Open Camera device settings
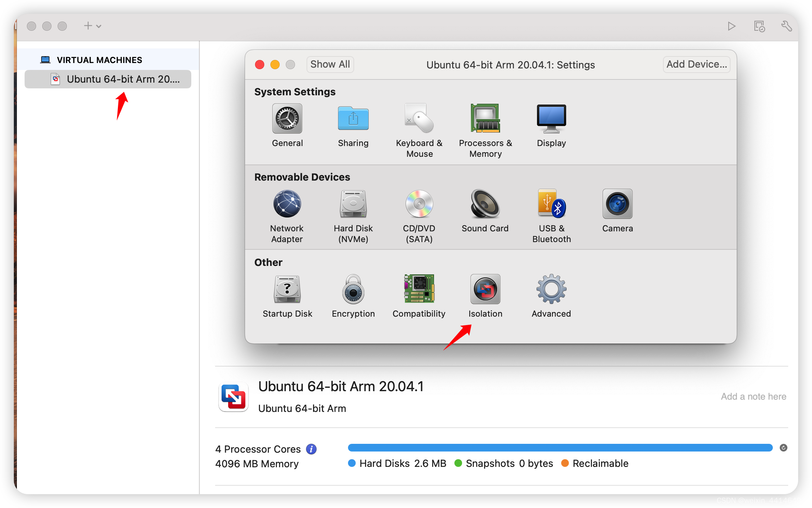 617,211
